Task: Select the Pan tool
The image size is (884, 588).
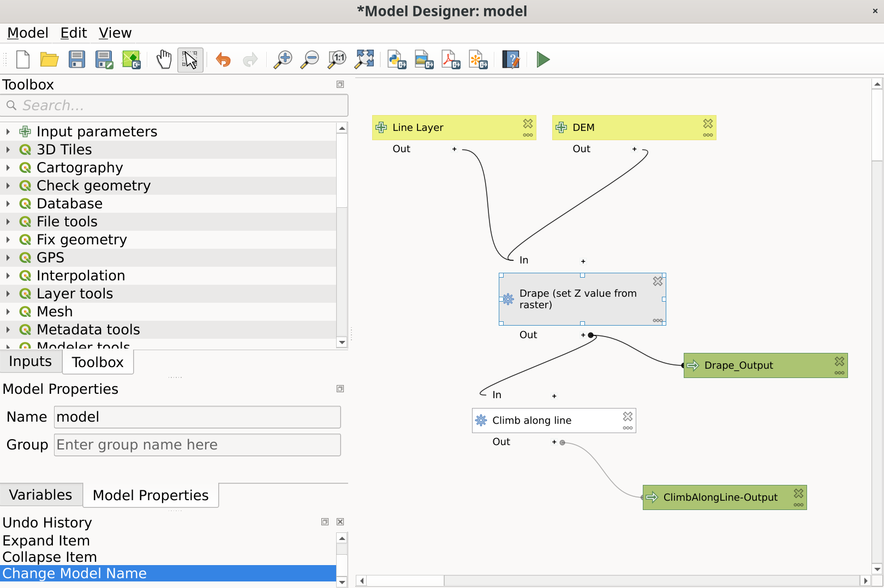Action: pos(163,60)
